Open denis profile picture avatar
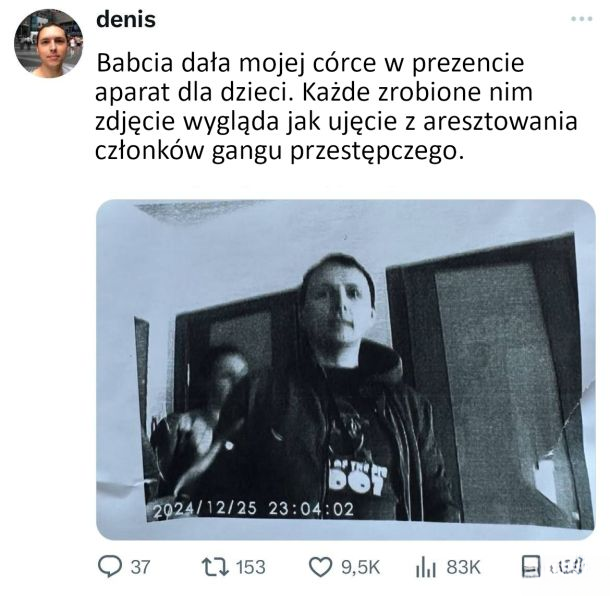The height and width of the screenshot is (596, 610). 49,43
